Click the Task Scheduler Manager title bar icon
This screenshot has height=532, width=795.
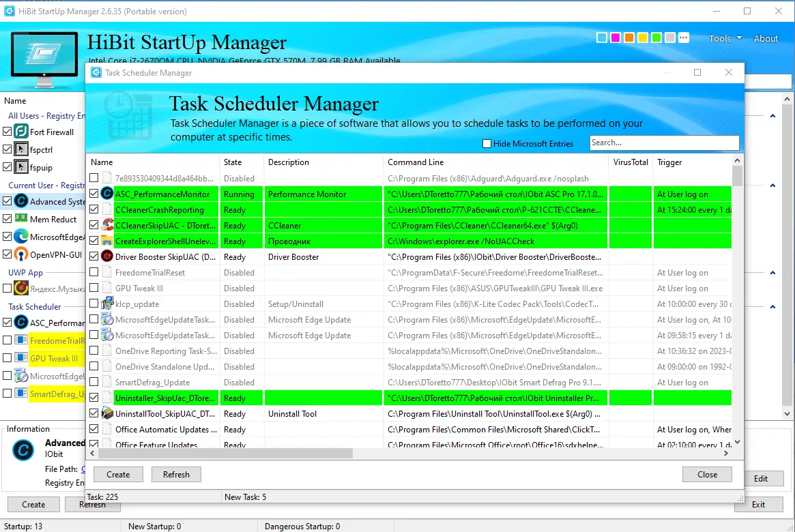(96, 72)
